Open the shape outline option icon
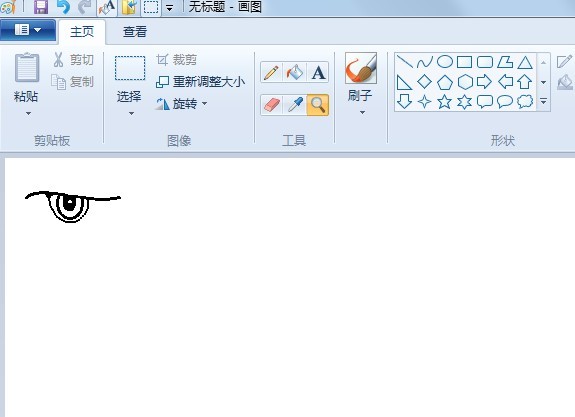 point(564,61)
